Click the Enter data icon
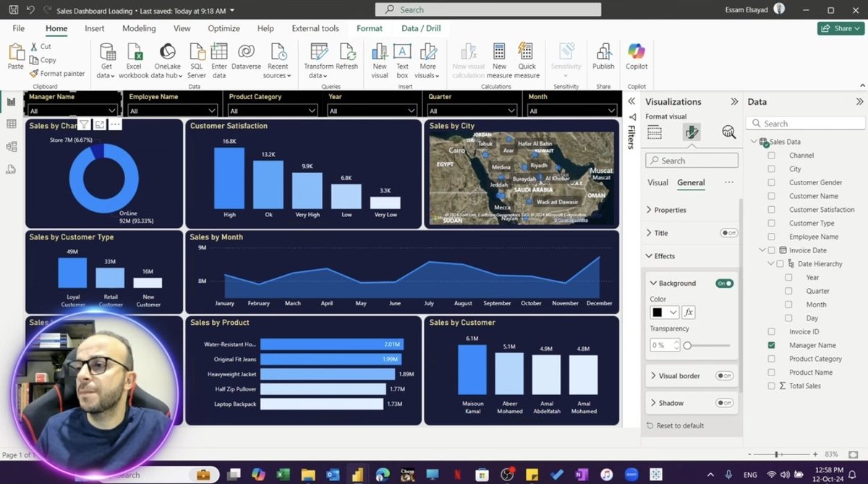868x484 pixels. point(219,61)
